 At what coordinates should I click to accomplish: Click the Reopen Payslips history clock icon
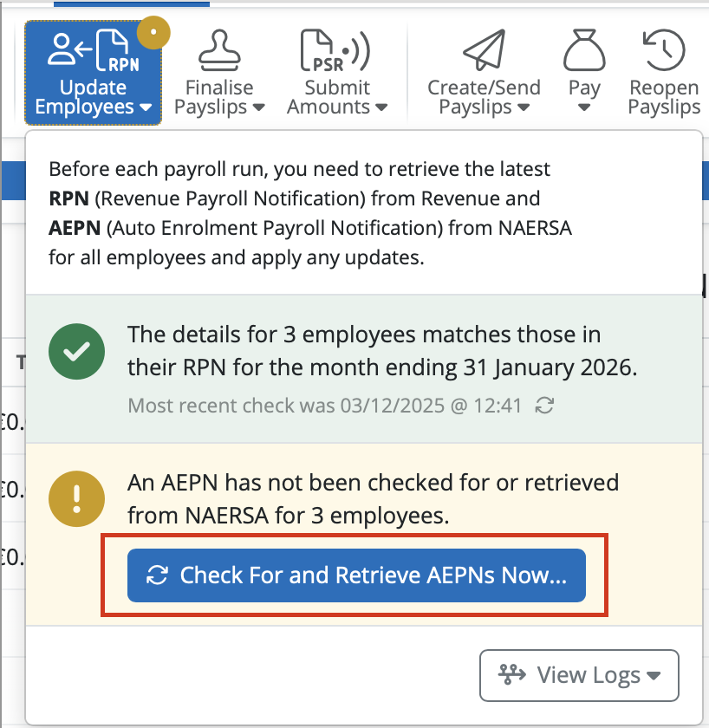[664, 51]
